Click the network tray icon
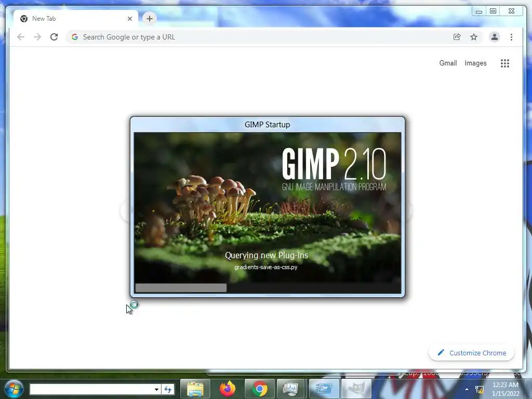Screen dimensions: 532x399 pyautogui.click(x=480, y=390)
